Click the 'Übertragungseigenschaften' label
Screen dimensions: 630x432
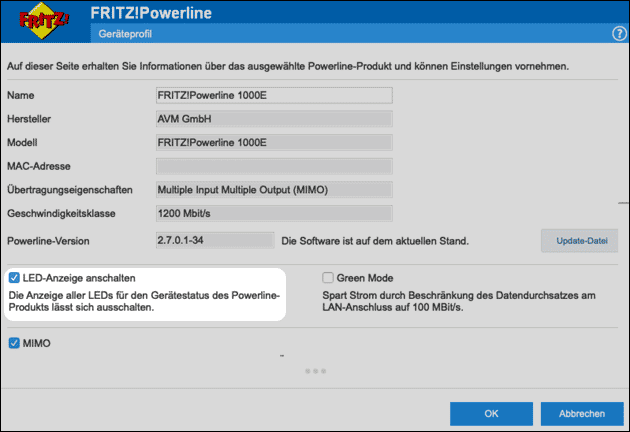[70, 190]
